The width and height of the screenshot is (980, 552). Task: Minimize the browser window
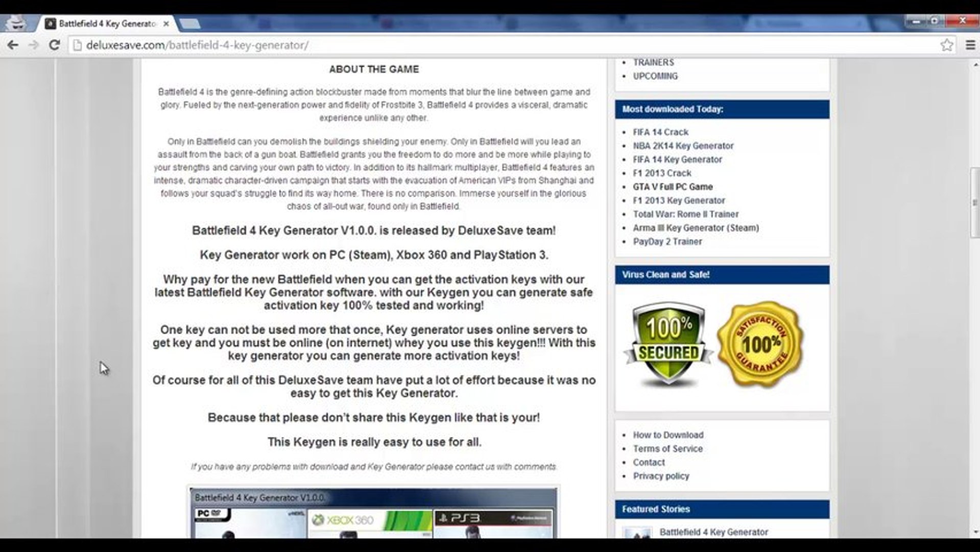click(916, 21)
